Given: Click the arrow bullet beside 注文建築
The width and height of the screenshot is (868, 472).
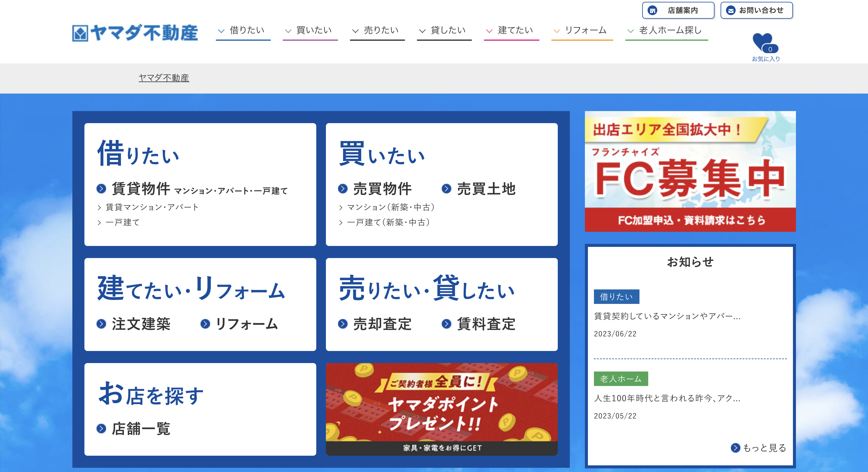Looking at the screenshot, I should 101,324.
